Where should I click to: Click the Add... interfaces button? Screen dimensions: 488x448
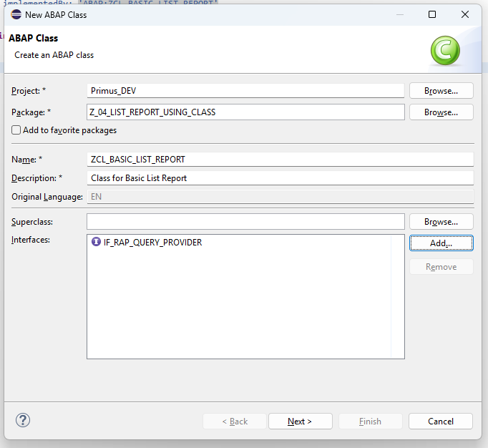coord(441,243)
